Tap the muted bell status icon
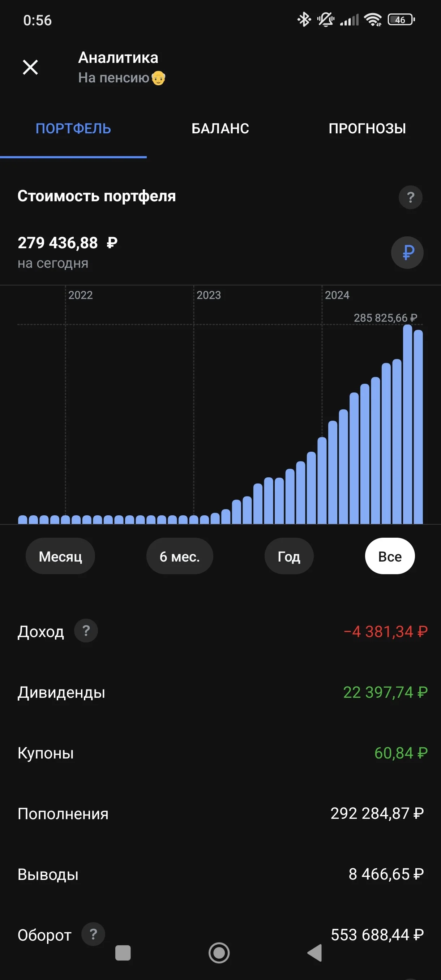Image resolution: width=441 pixels, height=980 pixels. 326,20
